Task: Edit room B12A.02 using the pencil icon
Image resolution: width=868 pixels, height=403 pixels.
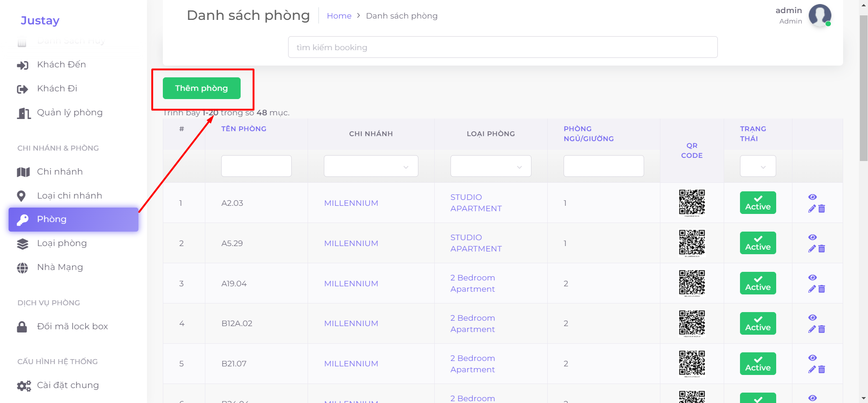Action: click(x=812, y=329)
